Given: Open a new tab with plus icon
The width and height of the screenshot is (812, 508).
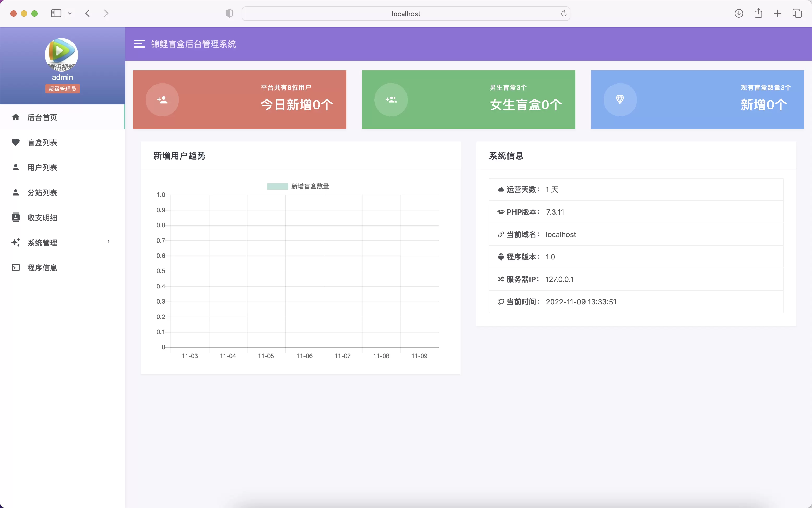Looking at the screenshot, I should click(777, 13).
